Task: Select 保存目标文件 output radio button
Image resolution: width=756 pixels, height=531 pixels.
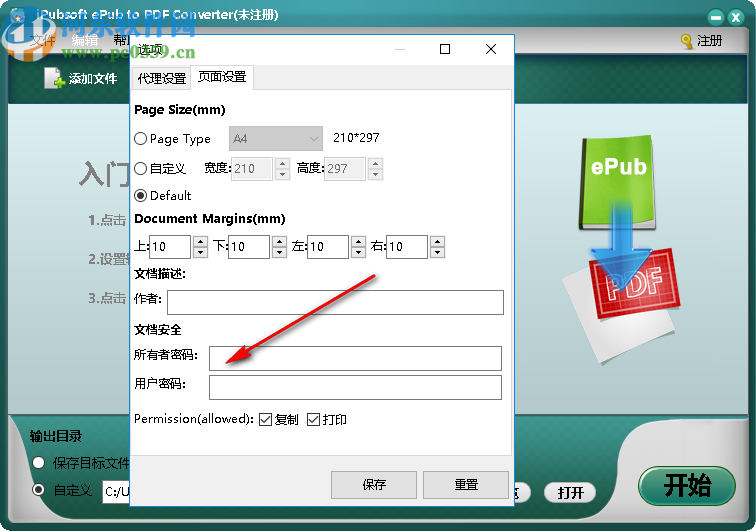Action: tap(39, 463)
